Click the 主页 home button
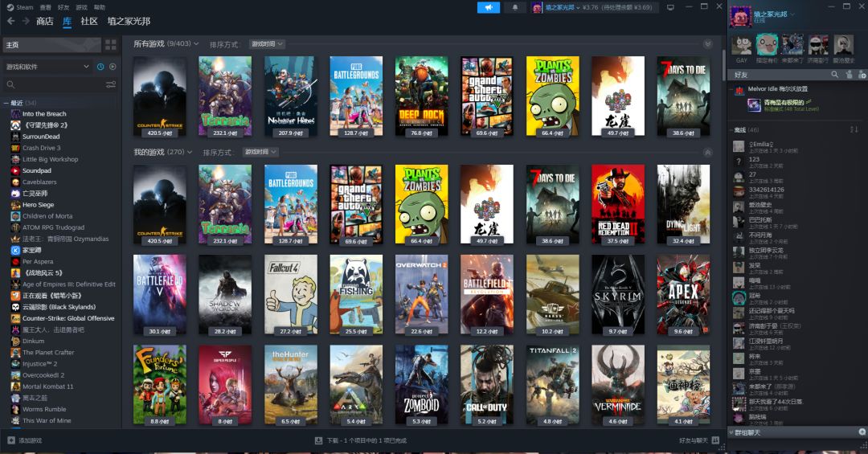868x454 pixels. pyautogui.click(x=52, y=45)
